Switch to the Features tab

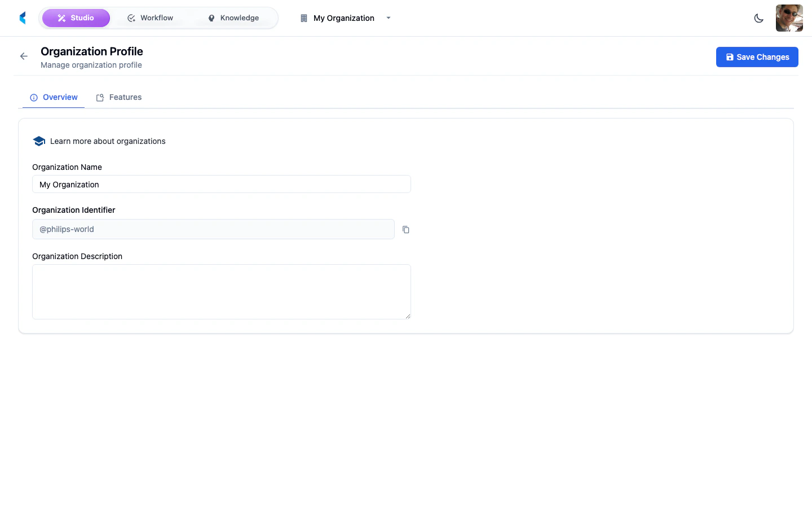119,97
